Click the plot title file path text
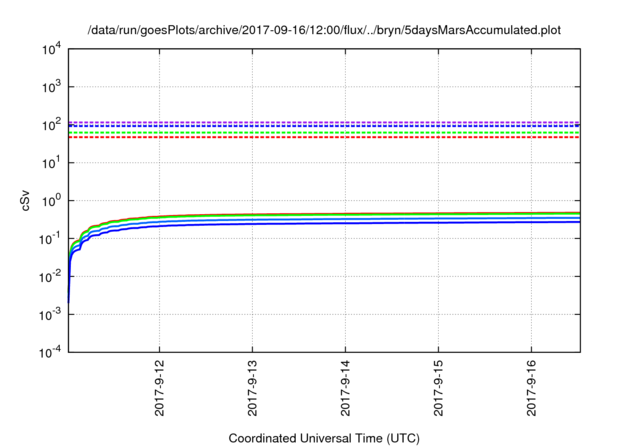The height and width of the screenshot is (448, 640). (x=324, y=30)
